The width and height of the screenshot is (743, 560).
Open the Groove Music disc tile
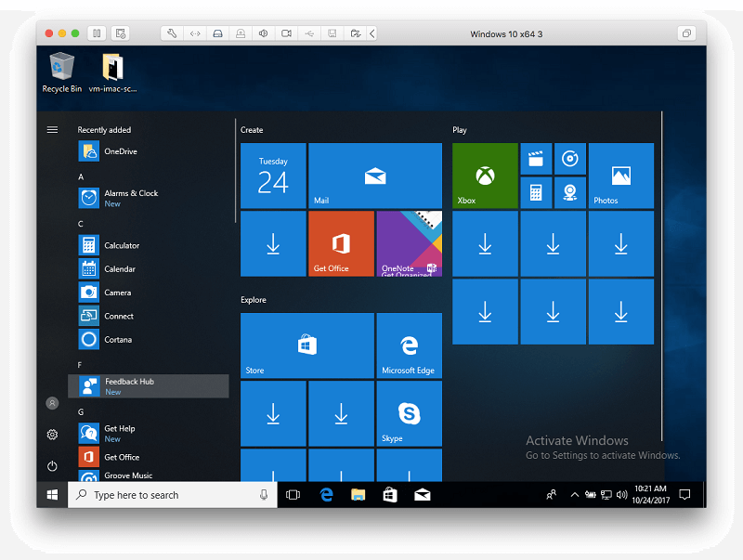pyautogui.click(x=570, y=159)
